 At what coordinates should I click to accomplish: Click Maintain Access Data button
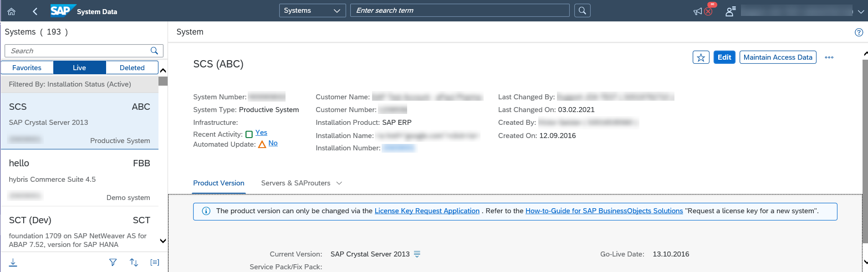click(x=778, y=57)
